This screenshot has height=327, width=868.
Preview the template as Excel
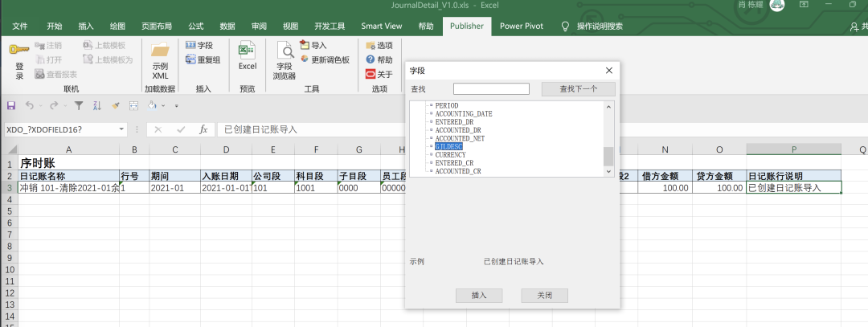[x=248, y=56]
